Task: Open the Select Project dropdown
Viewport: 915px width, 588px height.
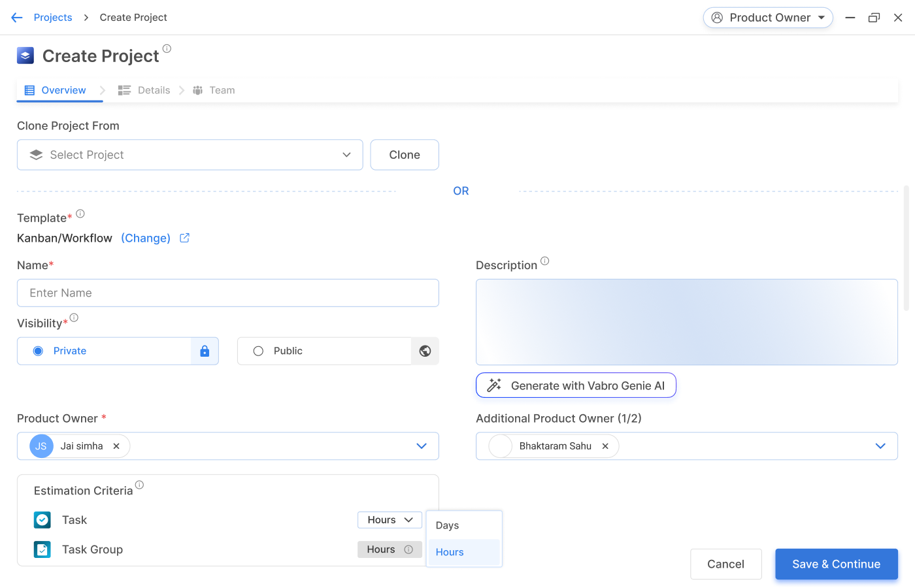Action: pyautogui.click(x=190, y=155)
